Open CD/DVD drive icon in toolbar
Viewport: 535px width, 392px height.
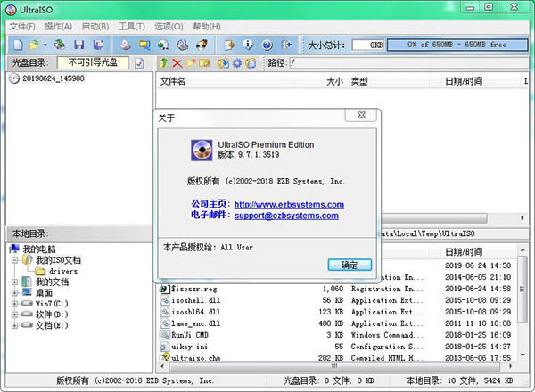click(x=60, y=45)
